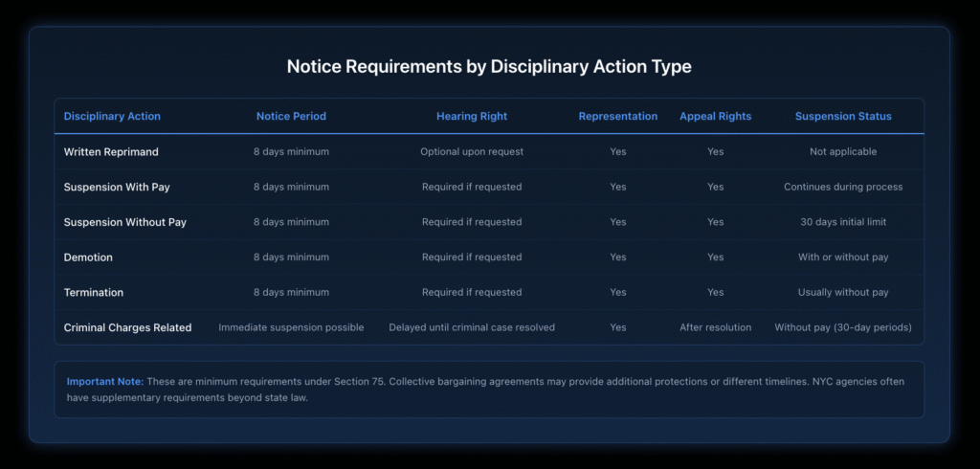Click the Without pay (30-day periods) cell
Viewport: 980px width, 469px height.
(x=843, y=327)
